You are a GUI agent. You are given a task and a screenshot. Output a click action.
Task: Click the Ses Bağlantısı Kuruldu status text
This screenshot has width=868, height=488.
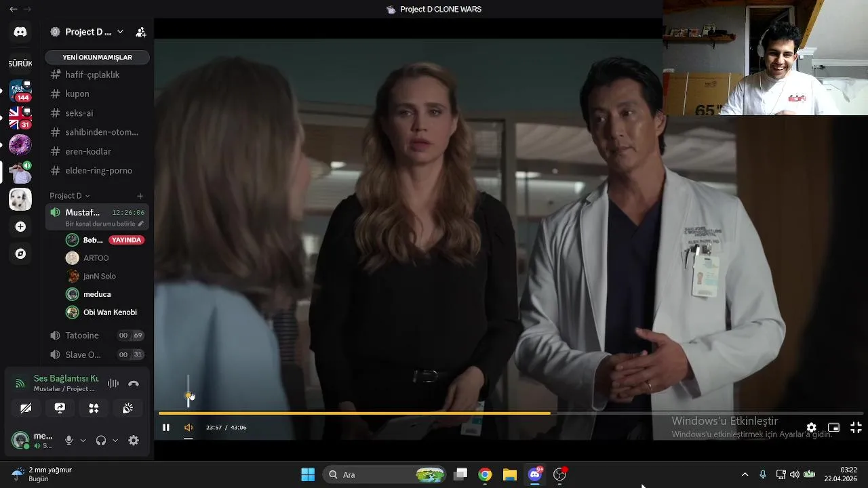click(66, 378)
